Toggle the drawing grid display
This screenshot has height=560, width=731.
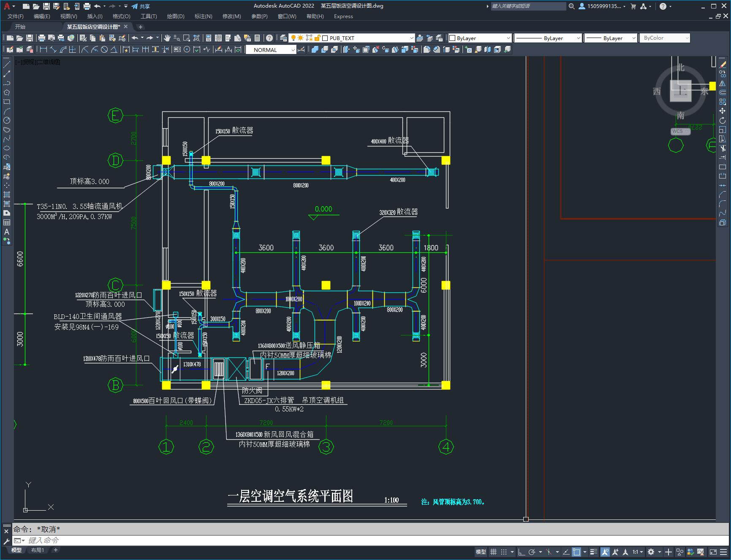(493, 552)
